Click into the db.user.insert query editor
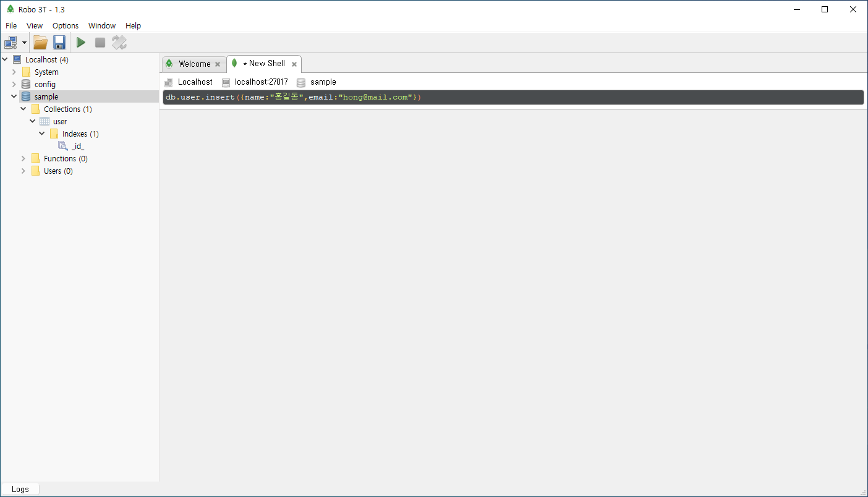This screenshot has width=868, height=497. (513, 98)
